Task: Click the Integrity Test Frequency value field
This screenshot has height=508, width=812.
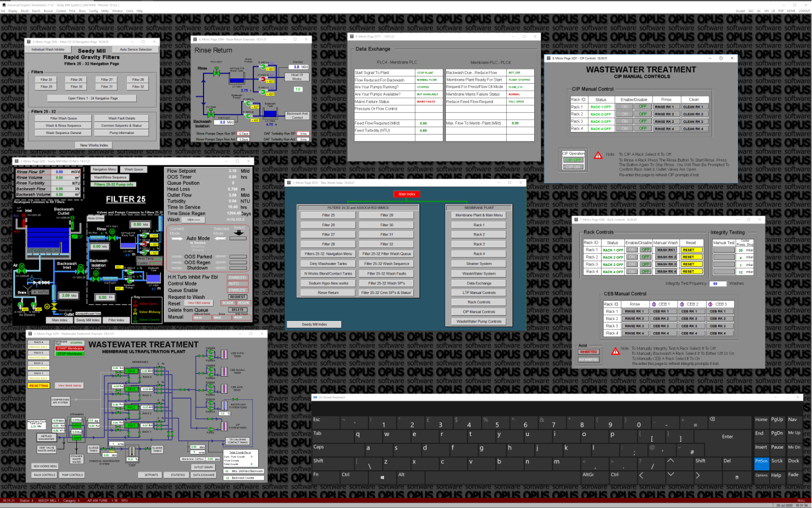Action: pos(718,283)
